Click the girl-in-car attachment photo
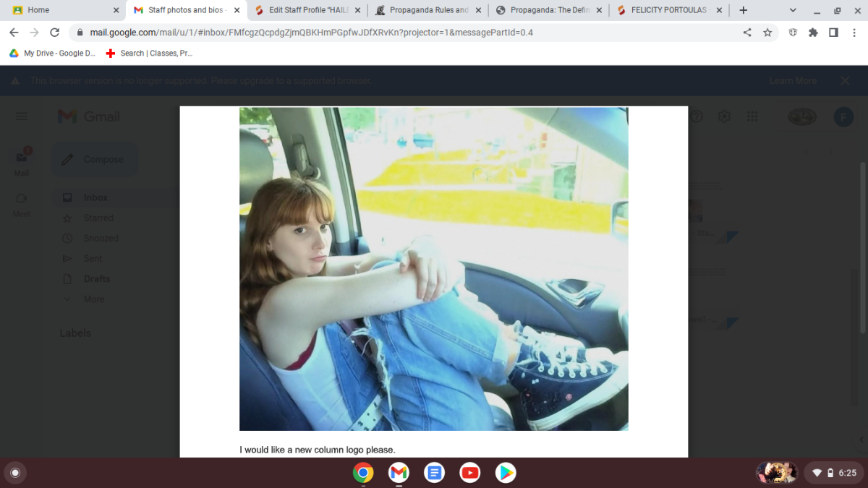Viewport: 868px width, 488px height. pyautogui.click(x=434, y=269)
